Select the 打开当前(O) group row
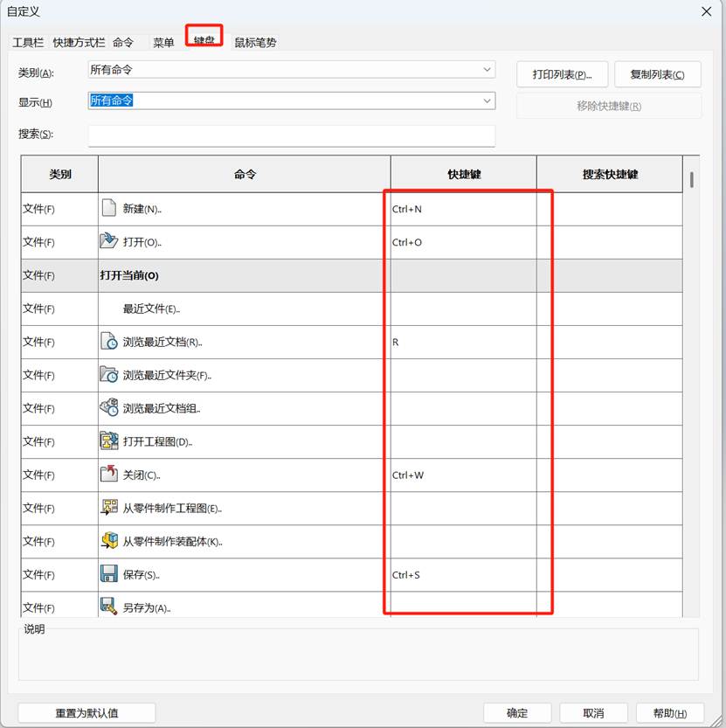Image resolution: width=726 pixels, height=728 pixels. click(245, 276)
